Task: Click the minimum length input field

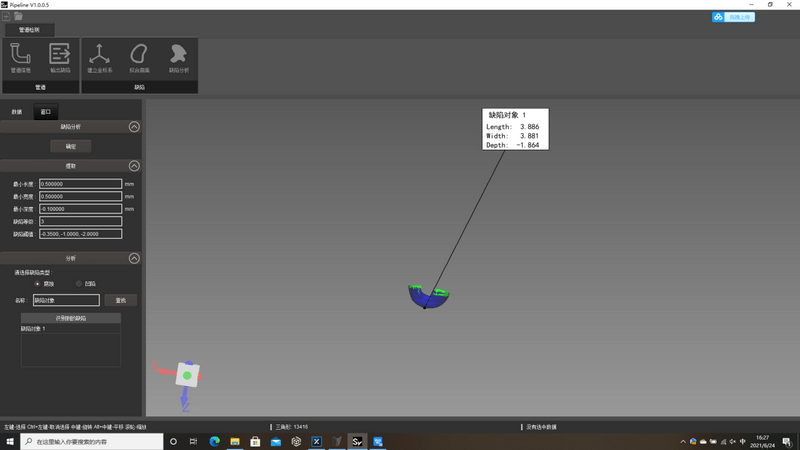Action: click(80, 184)
